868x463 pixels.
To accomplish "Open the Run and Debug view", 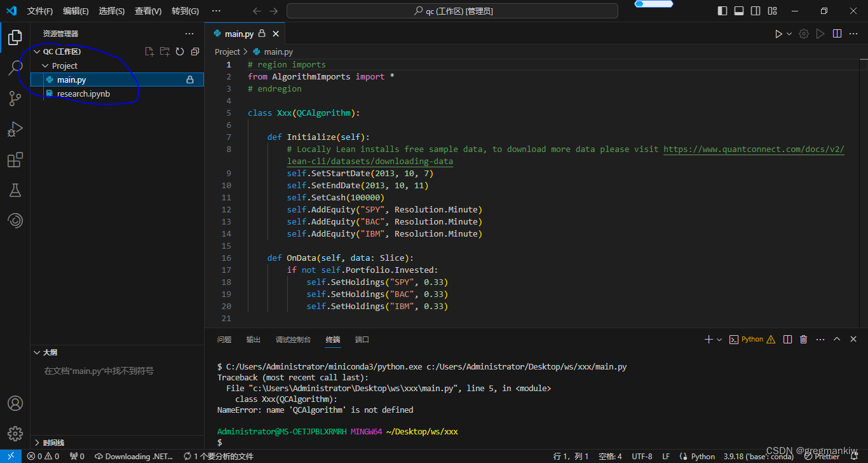I will coord(15,129).
